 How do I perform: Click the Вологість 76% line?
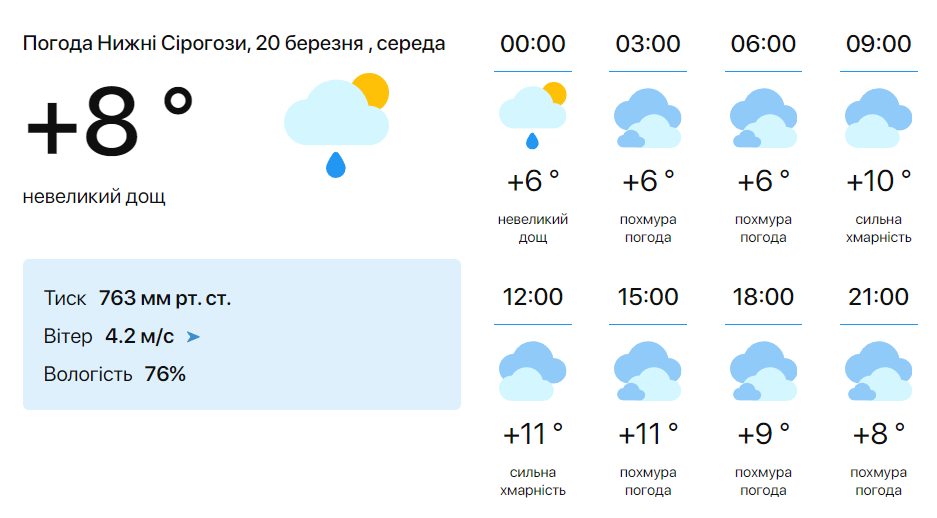tap(115, 375)
